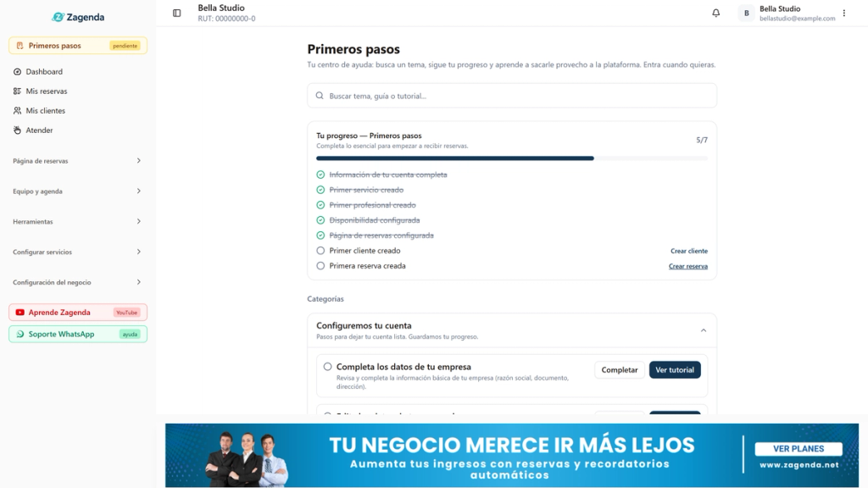Click the Bella Studio avatar B

point(746,14)
